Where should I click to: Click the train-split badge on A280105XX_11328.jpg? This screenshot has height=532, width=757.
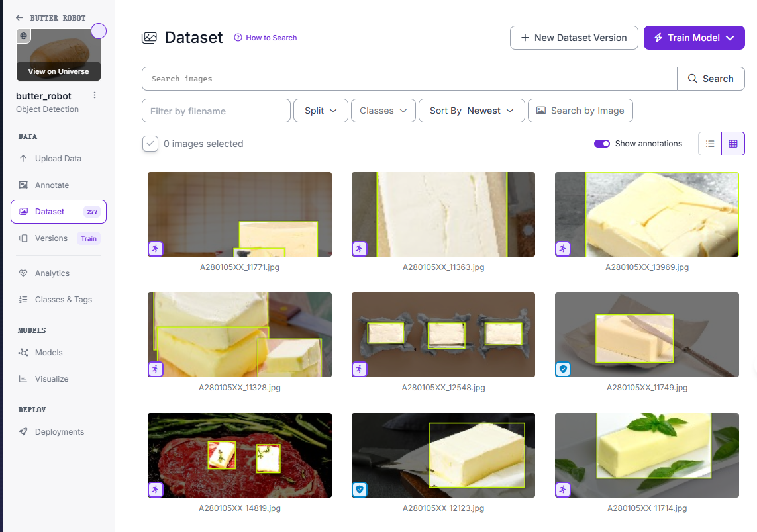pyautogui.click(x=155, y=369)
